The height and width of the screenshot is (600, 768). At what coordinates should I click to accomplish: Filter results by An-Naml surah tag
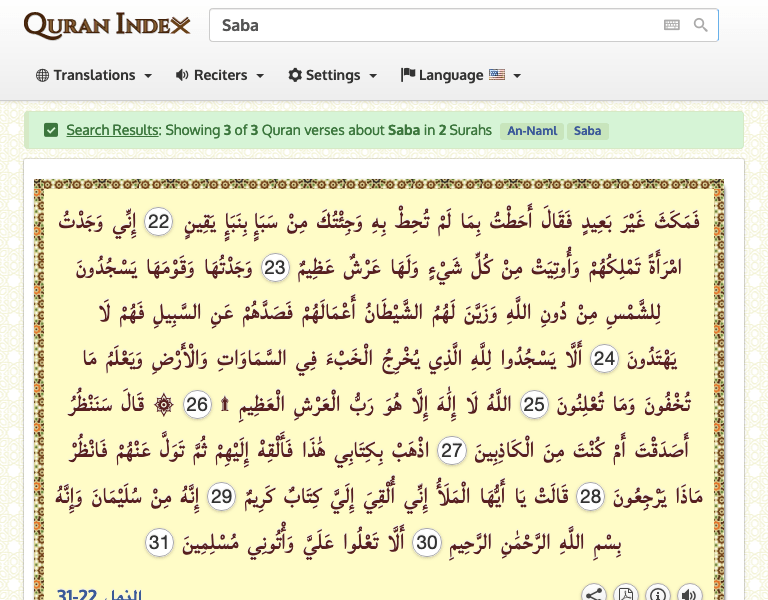click(x=531, y=131)
